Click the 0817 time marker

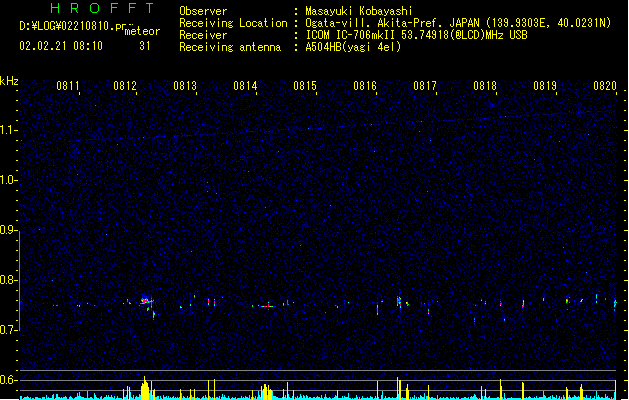(425, 86)
